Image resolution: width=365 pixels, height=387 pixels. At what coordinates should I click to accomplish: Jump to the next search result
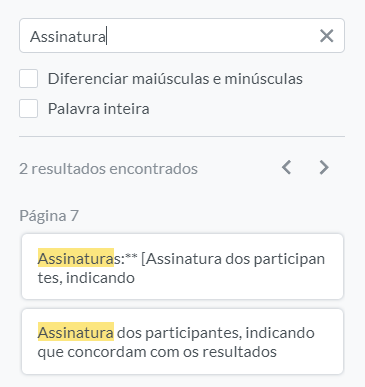(x=324, y=167)
